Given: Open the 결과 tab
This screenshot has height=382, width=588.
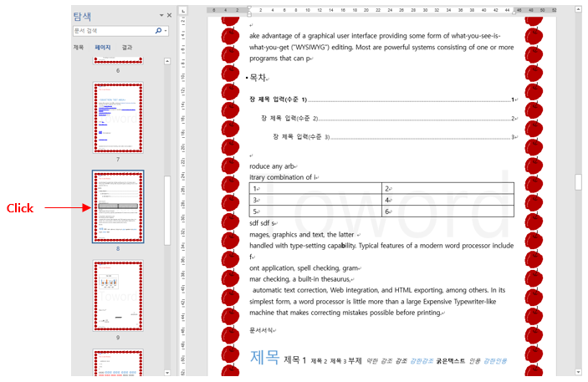Looking at the screenshot, I should [126, 48].
